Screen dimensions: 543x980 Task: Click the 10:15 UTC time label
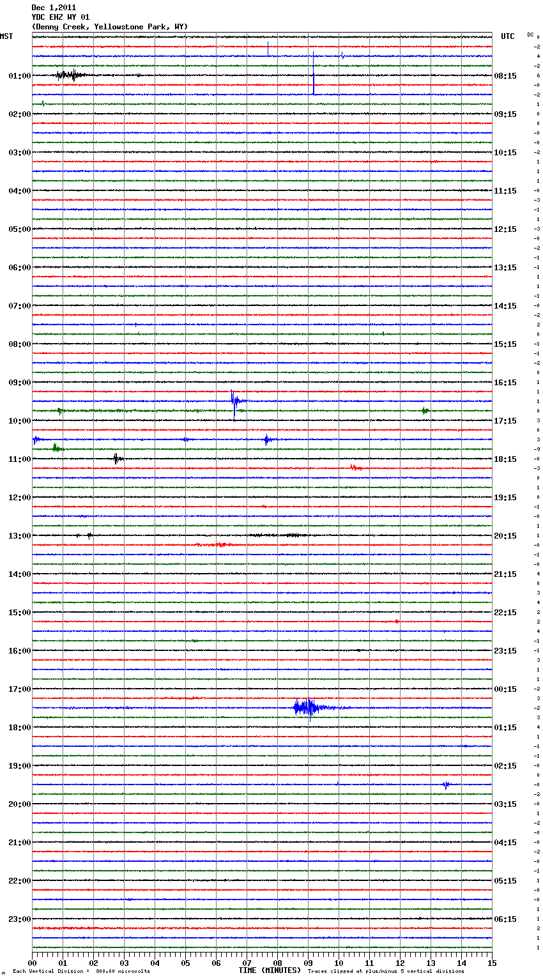pos(505,153)
